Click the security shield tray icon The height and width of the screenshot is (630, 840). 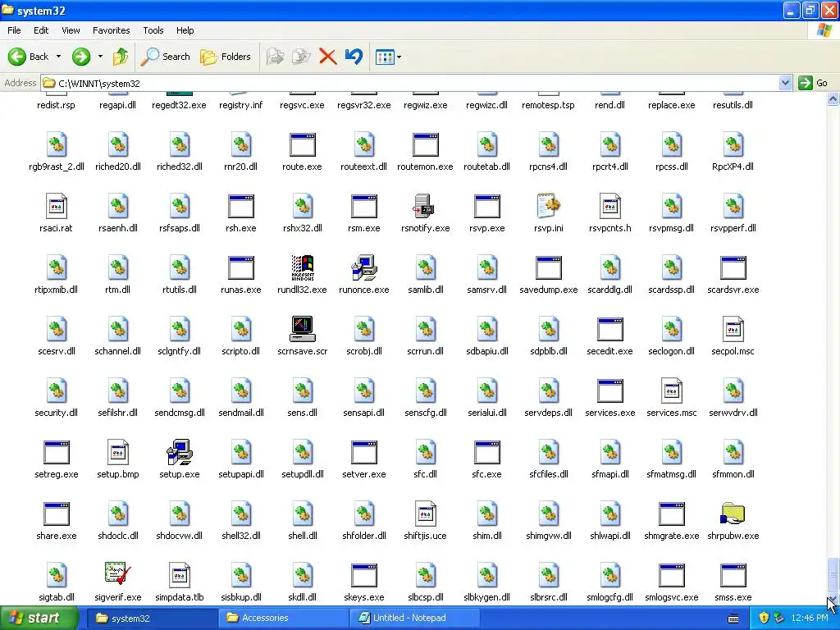[764, 619]
